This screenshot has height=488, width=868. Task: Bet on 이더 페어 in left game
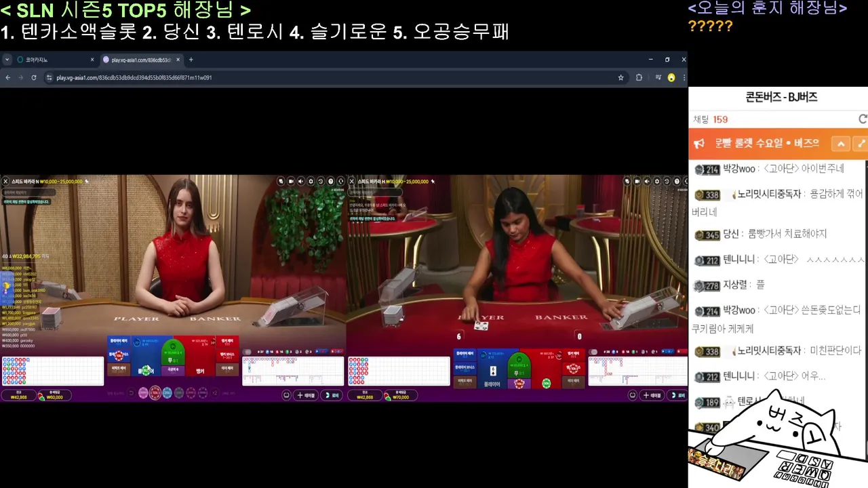227,369
